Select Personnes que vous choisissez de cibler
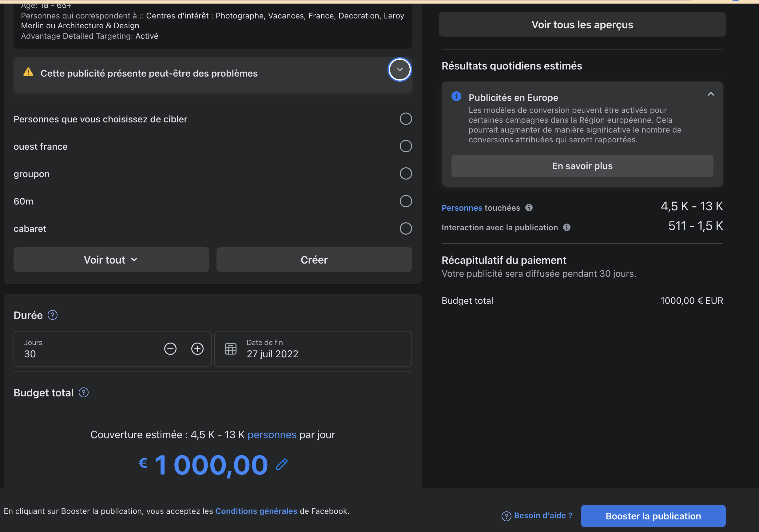 [406, 119]
